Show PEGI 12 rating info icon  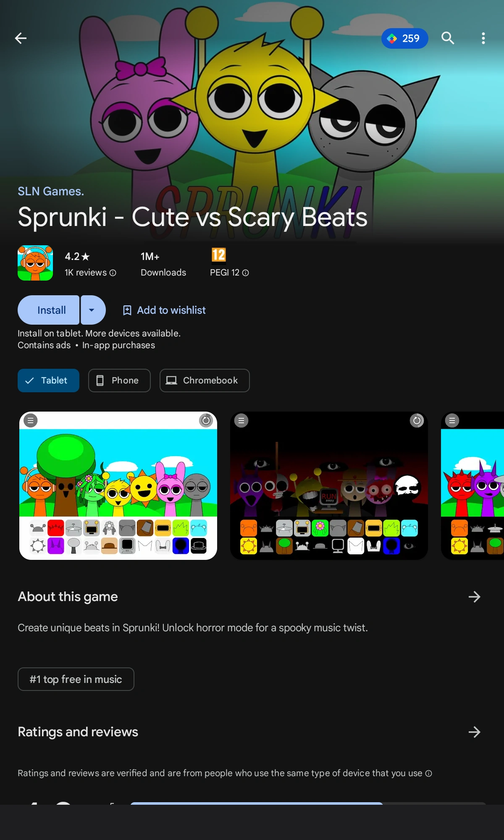tap(246, 273)
